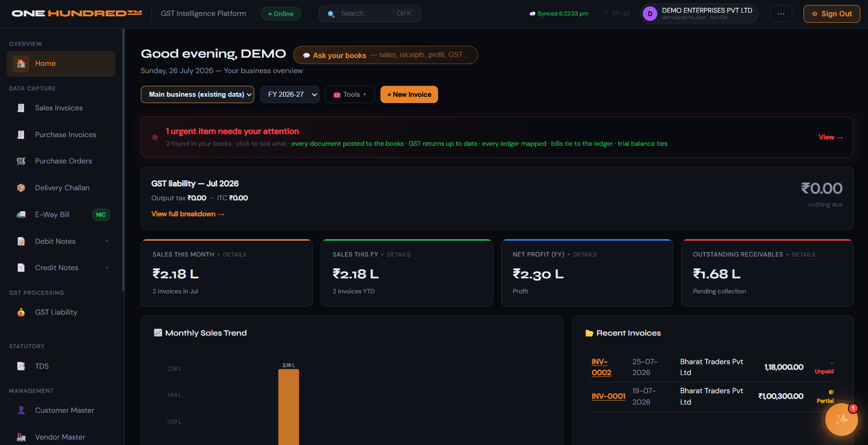Click the DEMO ENTERPRISES PVT LTD account name
The image size is (868, 445).
point(707,10)
